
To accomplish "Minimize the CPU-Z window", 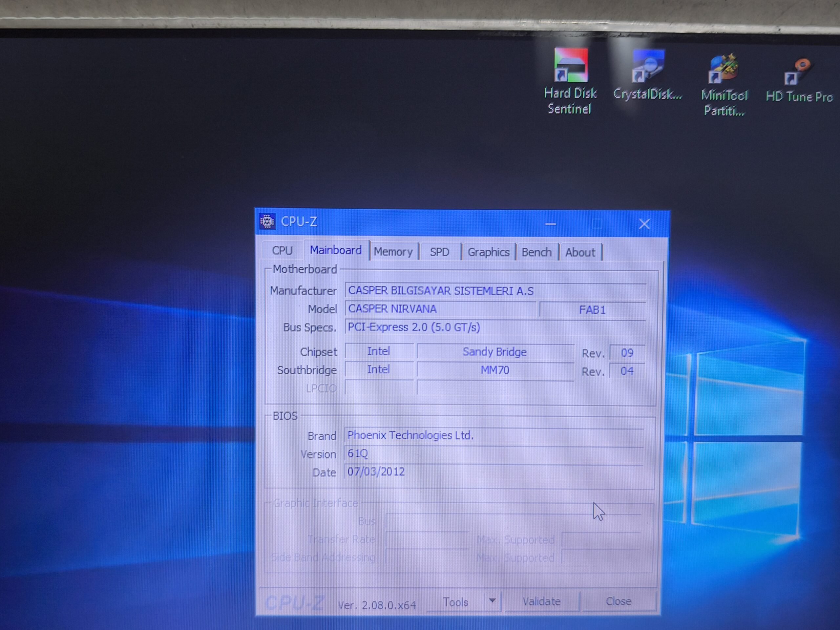I will 551,224.
